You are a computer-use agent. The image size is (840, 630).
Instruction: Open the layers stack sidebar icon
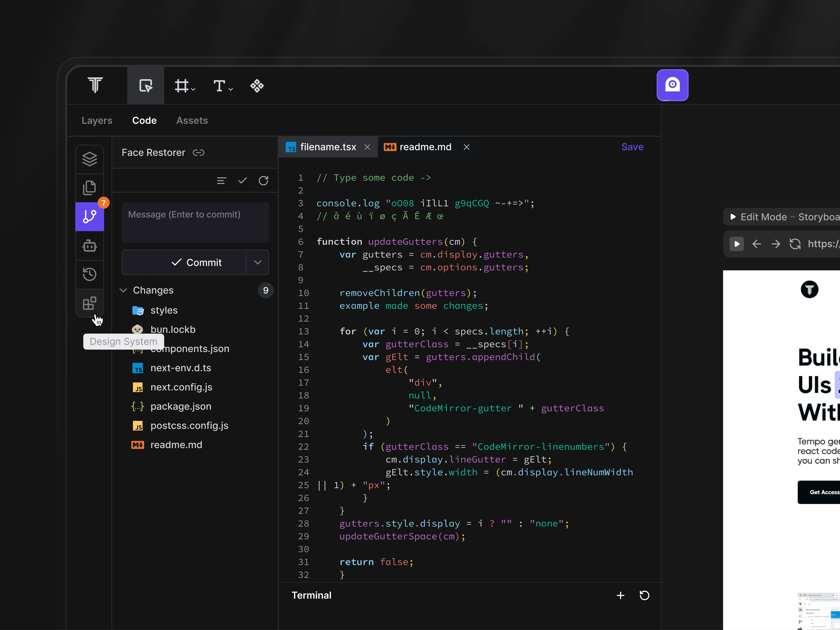(90, 159)
